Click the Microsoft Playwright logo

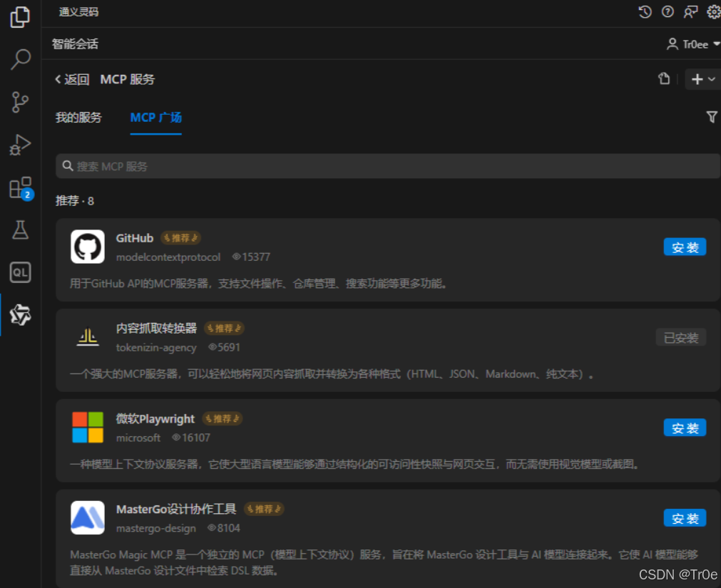pyautogui.click(x=88, y=427)
